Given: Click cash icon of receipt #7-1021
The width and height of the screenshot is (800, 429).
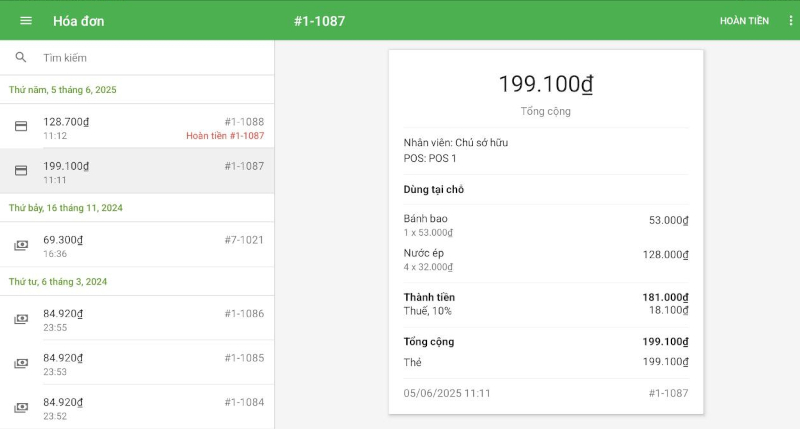Looking at the screenshot, I should point(21,245).
